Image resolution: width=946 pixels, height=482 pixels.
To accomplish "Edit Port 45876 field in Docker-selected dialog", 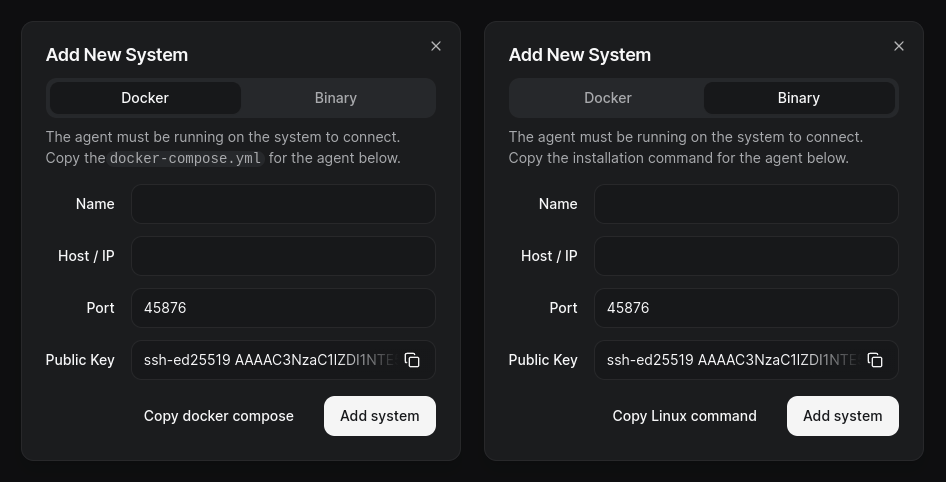I will tap(283, 308).
